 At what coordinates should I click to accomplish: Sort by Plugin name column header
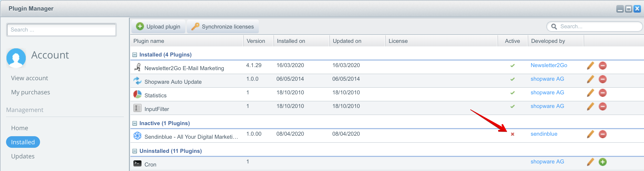click(187, 41)
